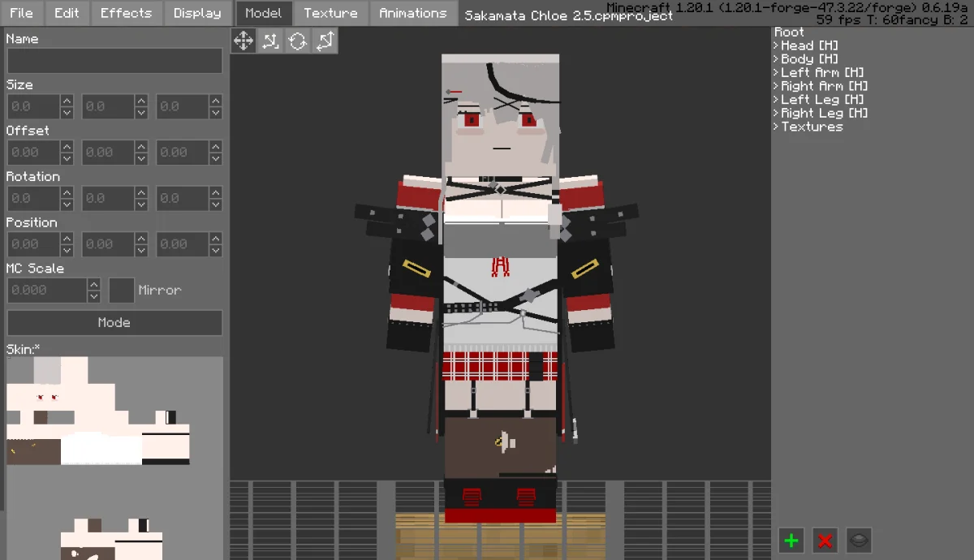This screenshot has width=974, height=560.
Task: Select the offset axes gizmo tool
Action: pyautogui.click(x=270, y=41)
